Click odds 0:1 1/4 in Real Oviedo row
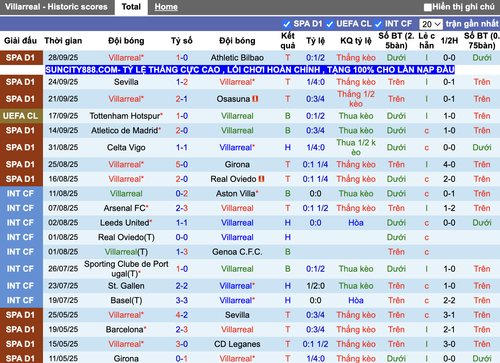Screen dimensions: 500x363 click(x=315, y=179)
